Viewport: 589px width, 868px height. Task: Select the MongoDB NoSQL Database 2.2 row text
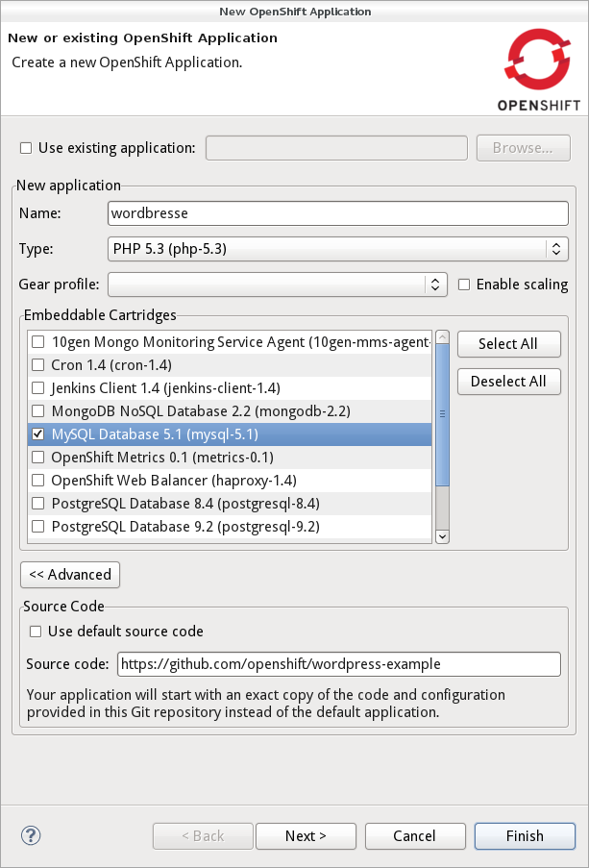(201, 411)
